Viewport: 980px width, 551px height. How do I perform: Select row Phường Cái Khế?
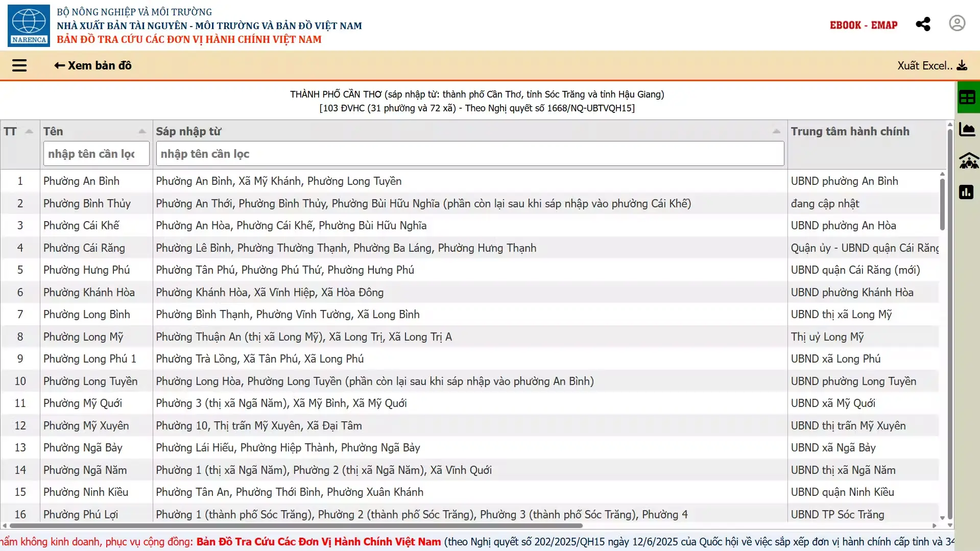470,225
